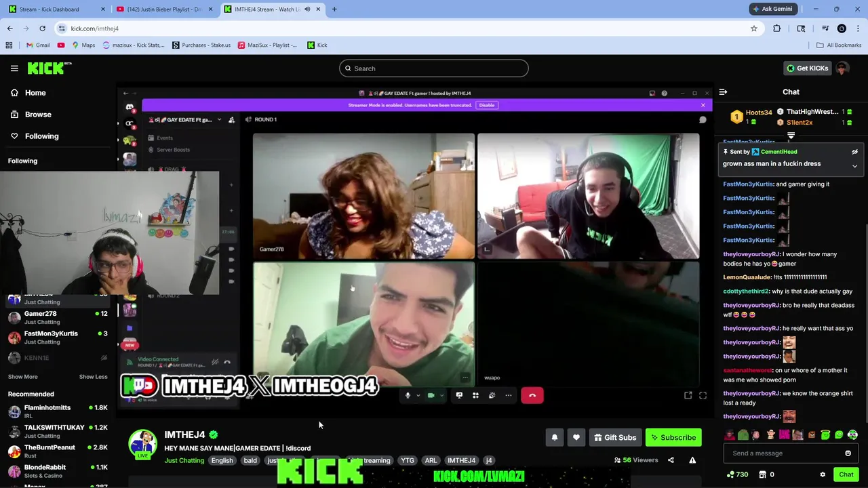Viewport: 868px width, 488px height.
Task: Click the YTG tag
Action: coord(407,461)
